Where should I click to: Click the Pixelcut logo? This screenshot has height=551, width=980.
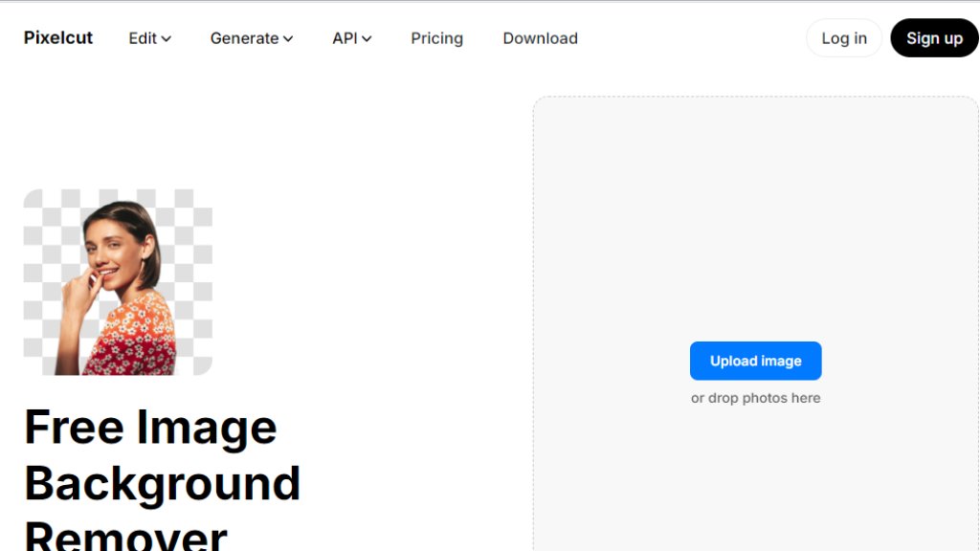pyautogui.click(x=58, y=38)
